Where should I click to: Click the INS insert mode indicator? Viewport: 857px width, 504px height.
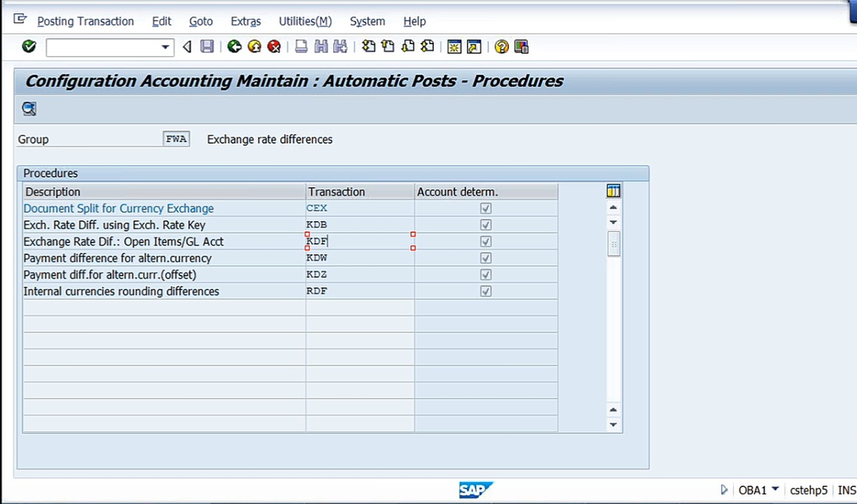[847, 490]
